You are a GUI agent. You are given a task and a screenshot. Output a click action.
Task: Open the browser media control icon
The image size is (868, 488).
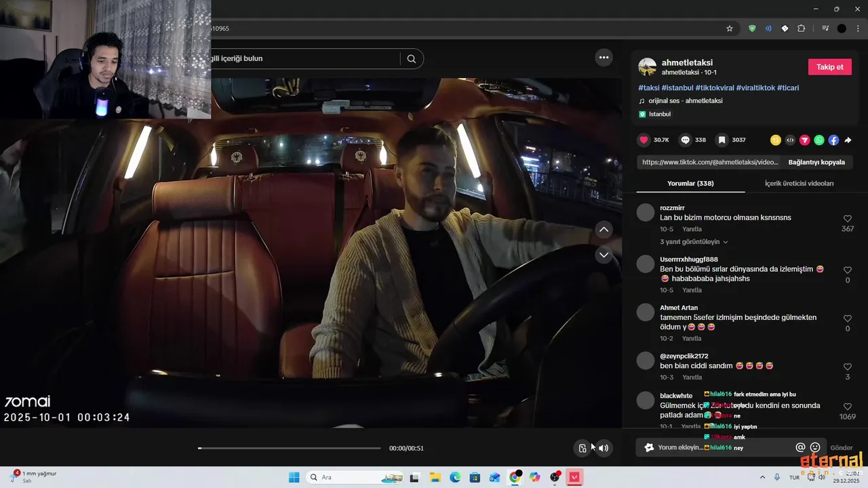pos(825,28)
